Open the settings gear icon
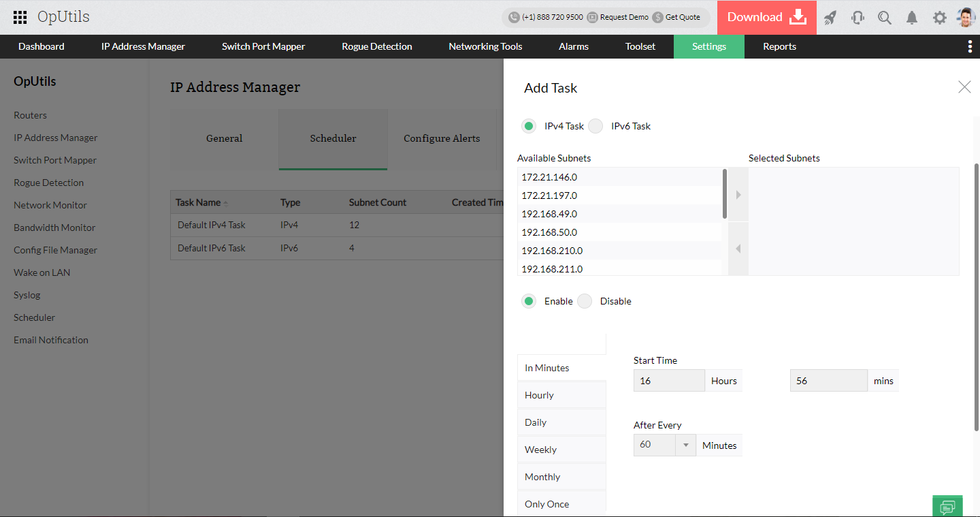Screen dimensions: 980x517 (x=940, y=18)
